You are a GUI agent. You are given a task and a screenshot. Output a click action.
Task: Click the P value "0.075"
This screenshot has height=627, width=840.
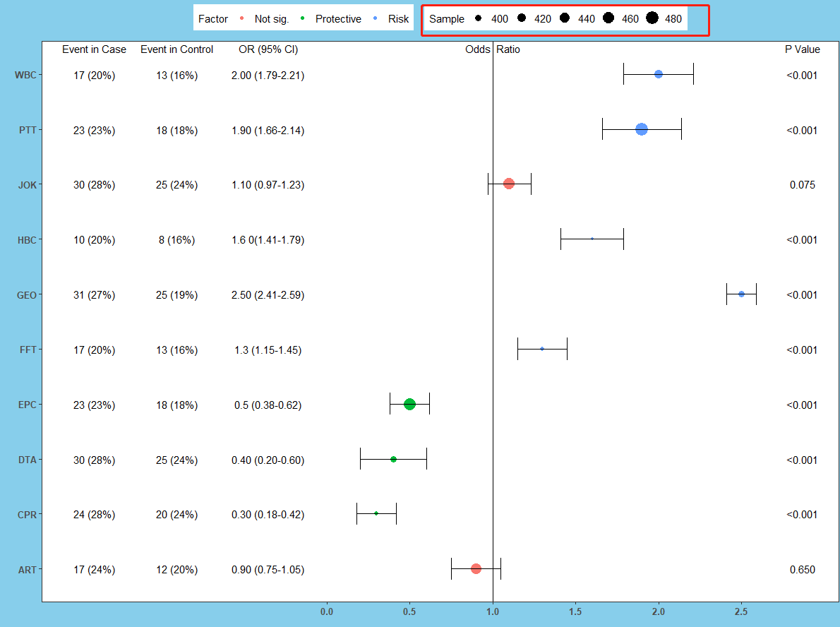click(803, 185)
